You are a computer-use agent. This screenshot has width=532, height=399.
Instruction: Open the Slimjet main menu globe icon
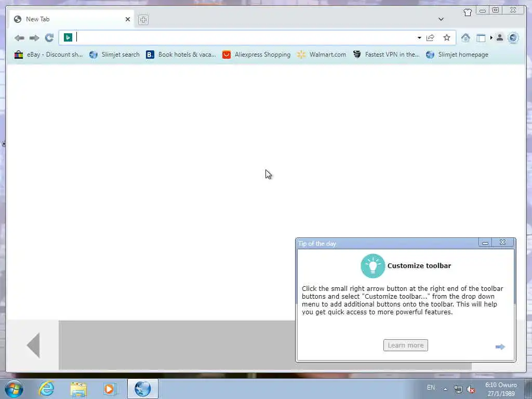[x=513, y=37]
